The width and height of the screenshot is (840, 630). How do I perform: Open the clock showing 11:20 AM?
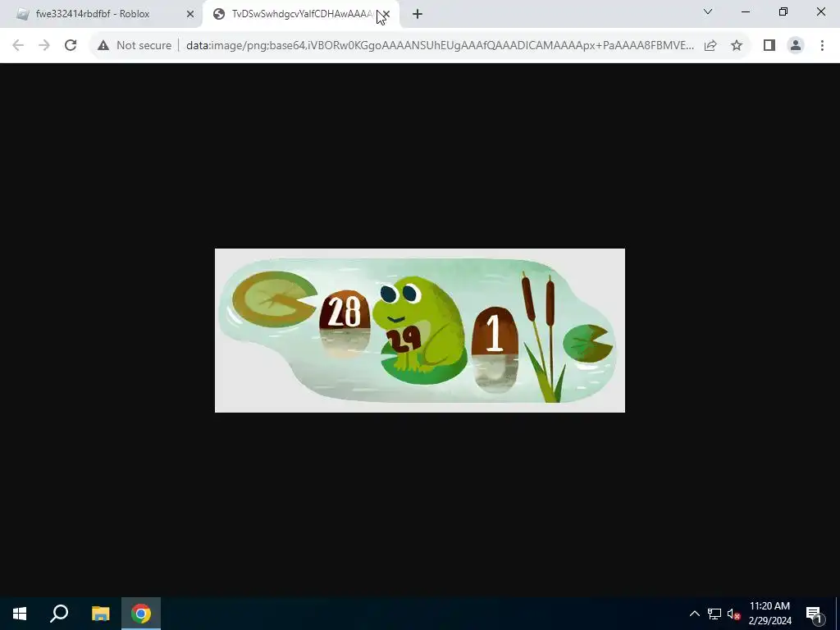[769, 614]
